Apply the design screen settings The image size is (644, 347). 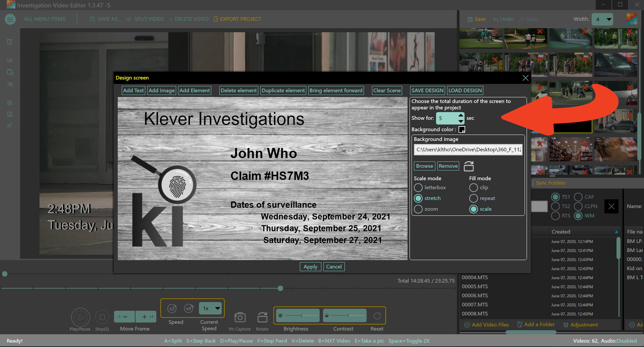click(x=310, y=266)
